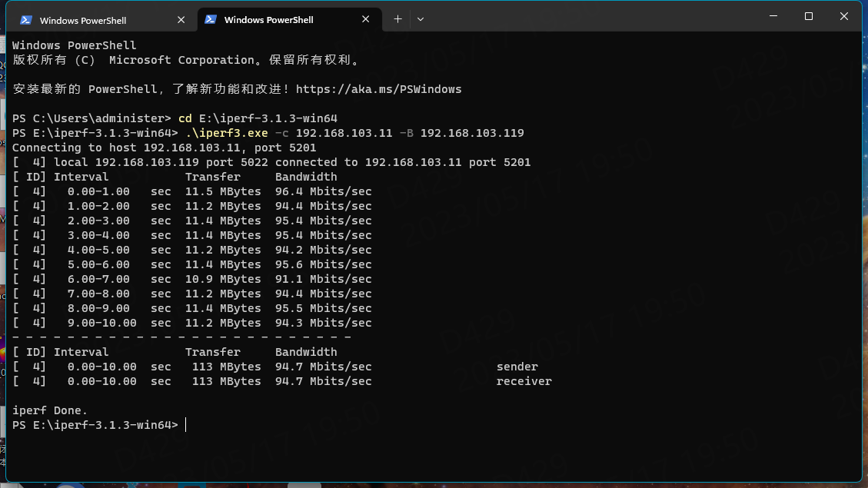Close the second PowerShell tab
The width and height of the screenshot is (868, 488).
pos(365,19)
